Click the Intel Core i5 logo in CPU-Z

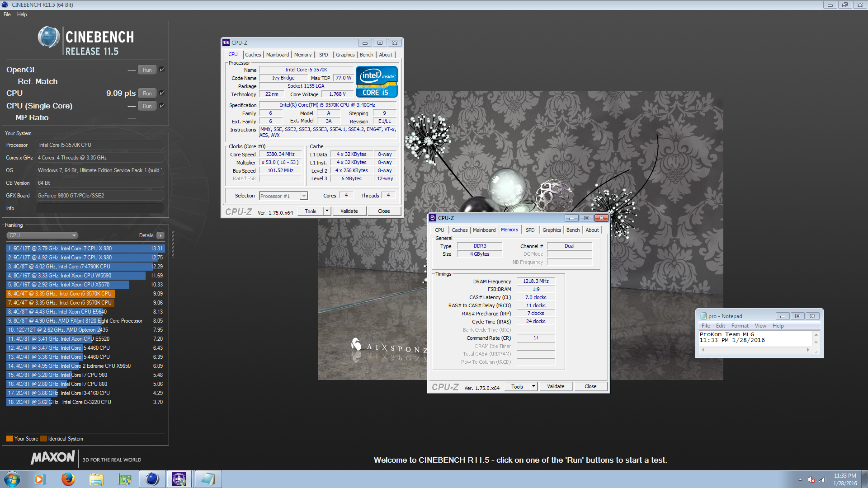pos(377,82)
